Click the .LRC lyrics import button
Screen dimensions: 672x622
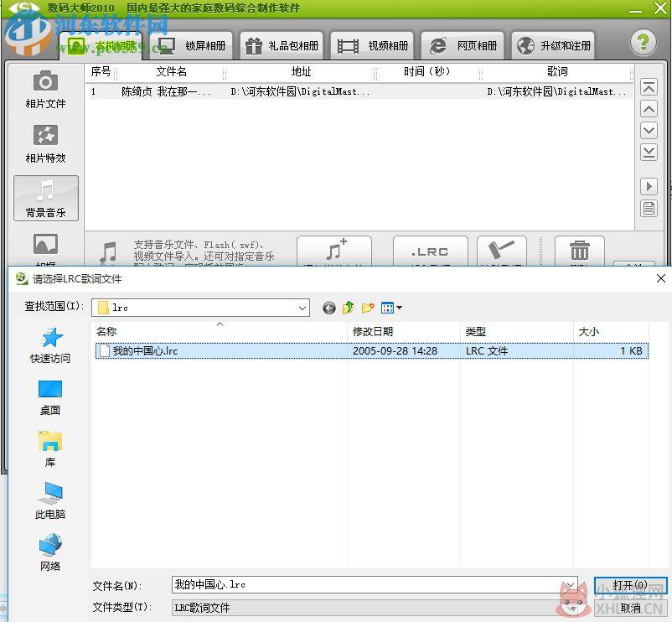pyautogui.click(x=430, y=251)
